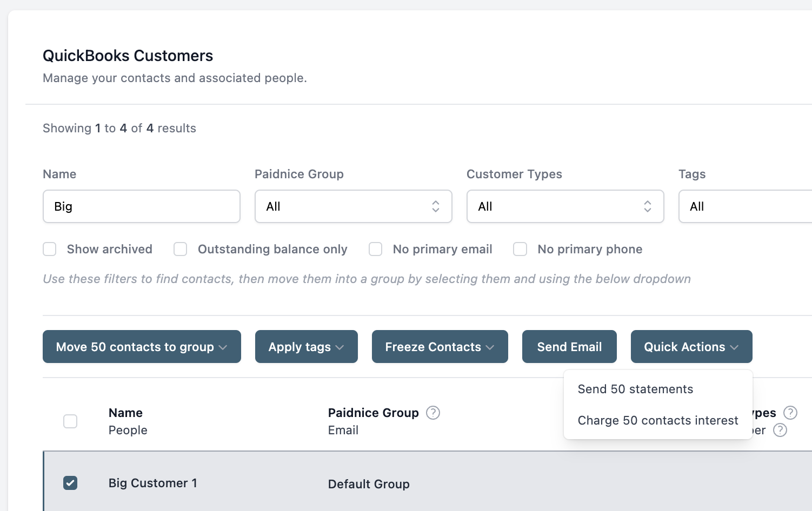Click the QuickBooks Customers heading
Screen dimensions: 812x511
pyautogui.click(x=128, y=56)
